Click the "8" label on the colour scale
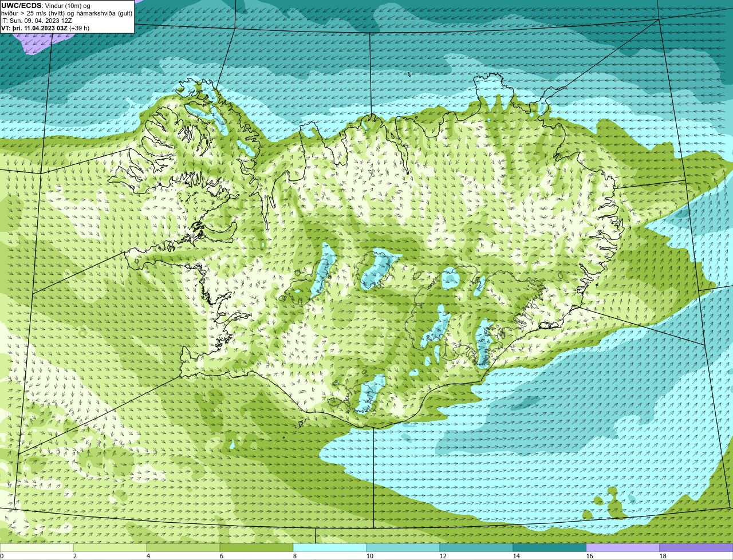The width and height of the screenshot is (733, 560). coord(295,556)
